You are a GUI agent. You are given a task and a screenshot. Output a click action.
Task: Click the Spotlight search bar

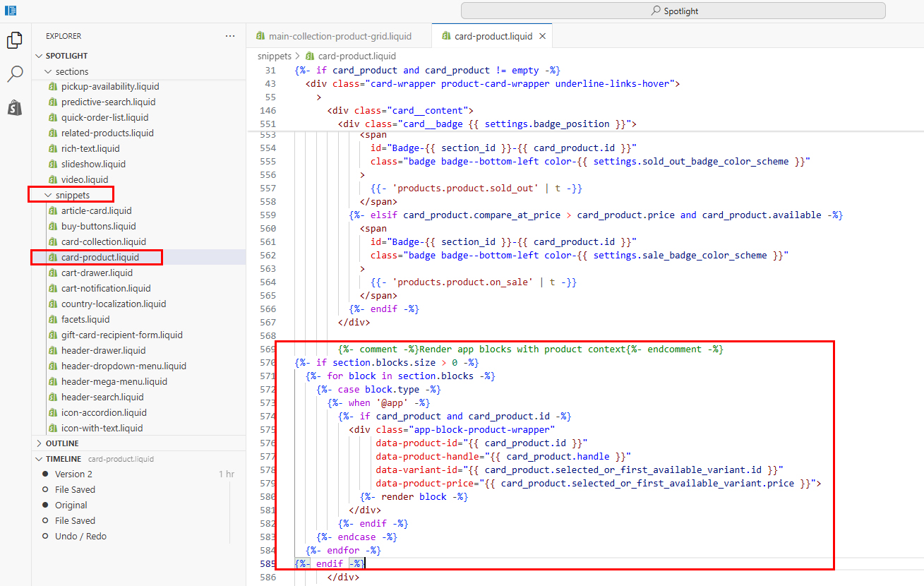point(673,11)
